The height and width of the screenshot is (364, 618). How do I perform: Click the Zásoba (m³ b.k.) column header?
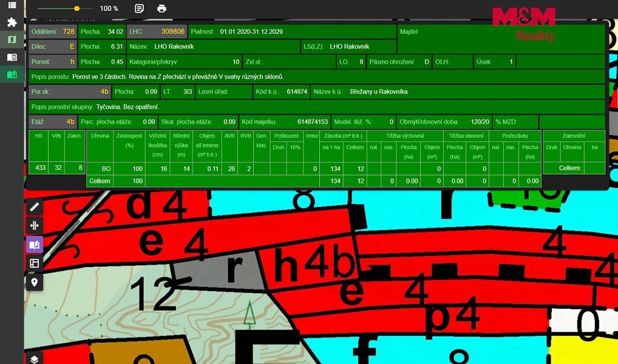343,136
